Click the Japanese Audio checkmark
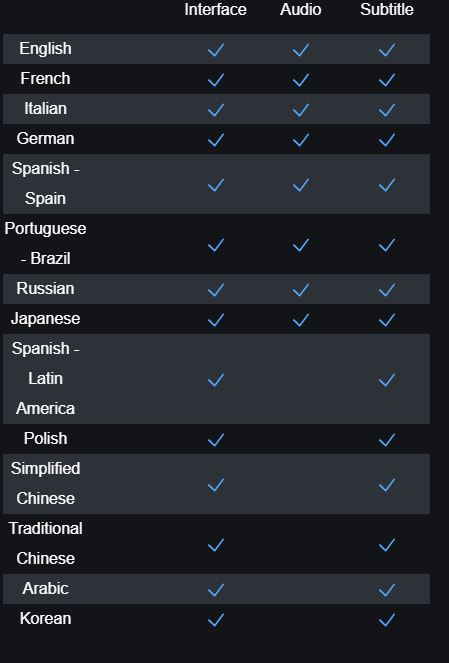The height and width of the screenshot is (663, 449). pos(301,319)
